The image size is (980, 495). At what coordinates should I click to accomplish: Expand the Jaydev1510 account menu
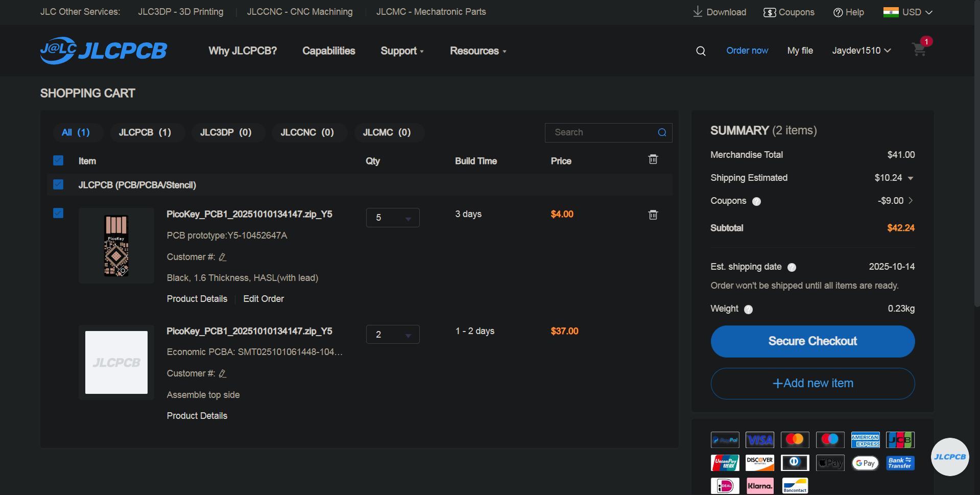861,51
